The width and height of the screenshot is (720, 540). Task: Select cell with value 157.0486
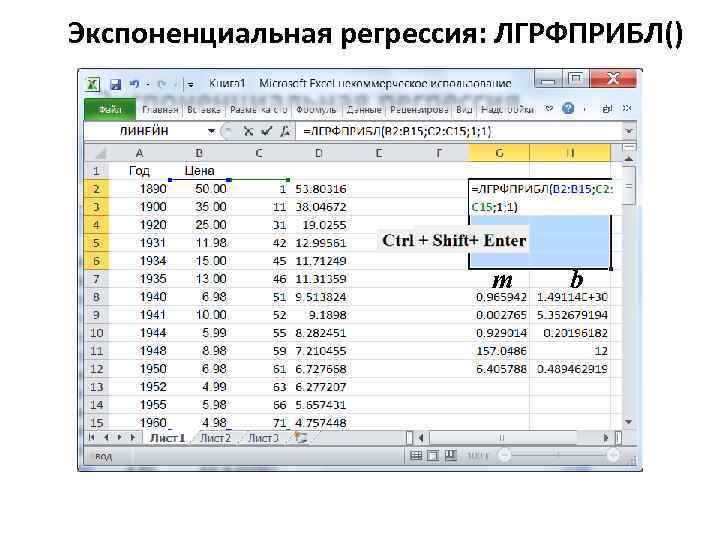click(x=499, y=351)
